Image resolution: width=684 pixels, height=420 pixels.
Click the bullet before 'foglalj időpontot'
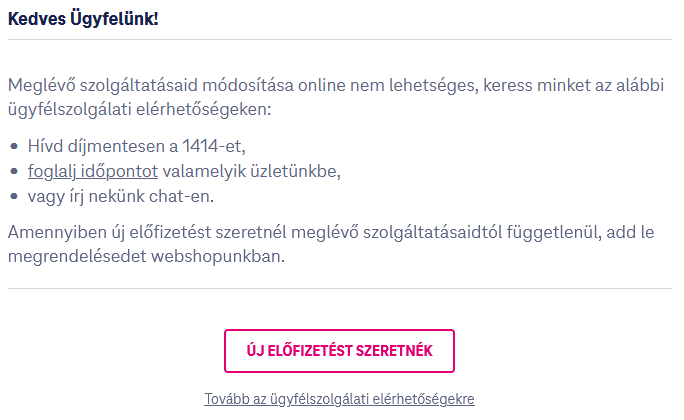tap(14, 171)
